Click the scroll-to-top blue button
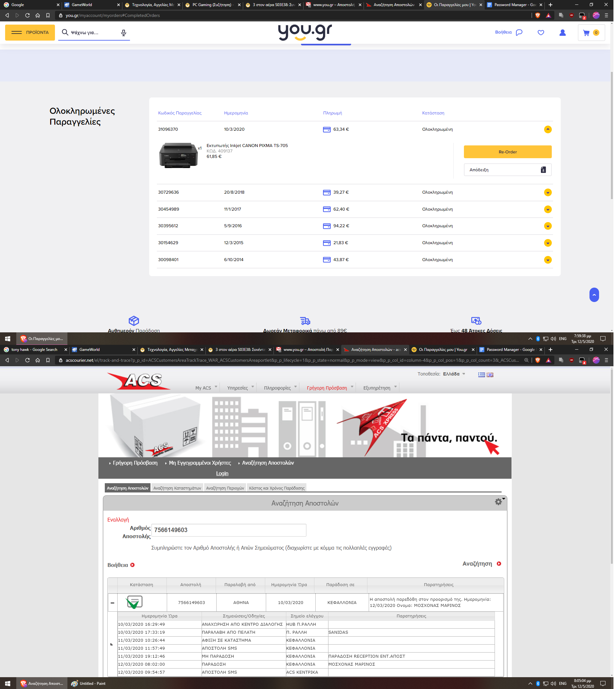Screen dimensions: 616x689 594,295
